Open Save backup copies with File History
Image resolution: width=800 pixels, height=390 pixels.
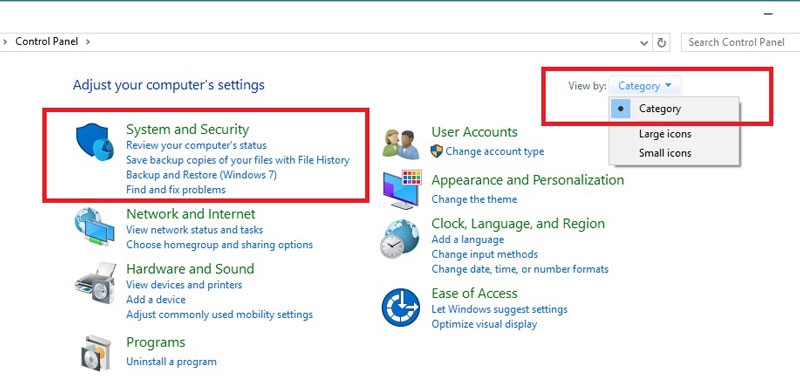coord(238,160)
